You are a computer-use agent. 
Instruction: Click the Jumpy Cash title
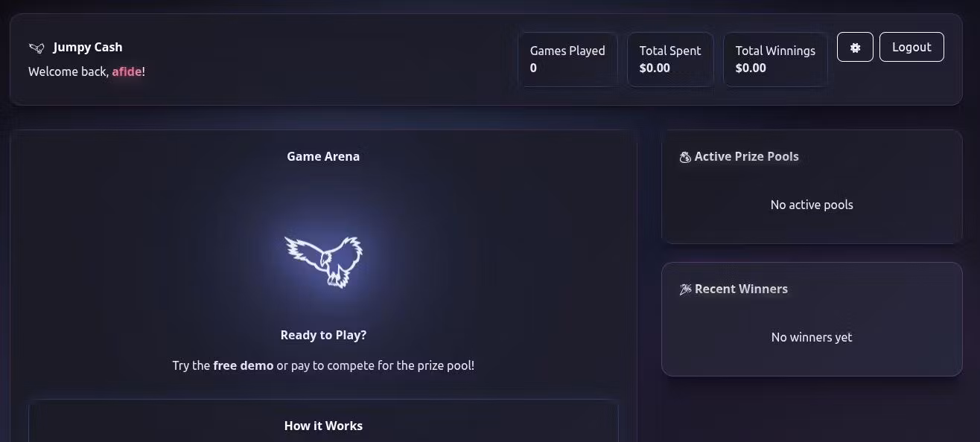tap(88, 47)
